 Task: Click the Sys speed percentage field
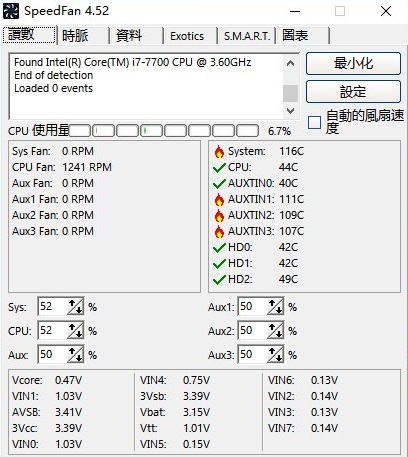pyautogui.click(x=53, y=306)
